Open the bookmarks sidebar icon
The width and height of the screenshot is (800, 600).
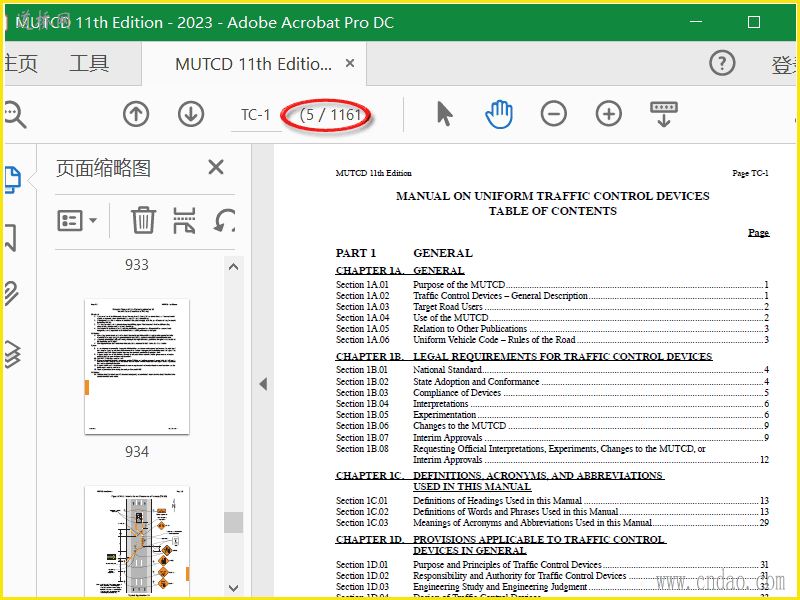(11, 237)
